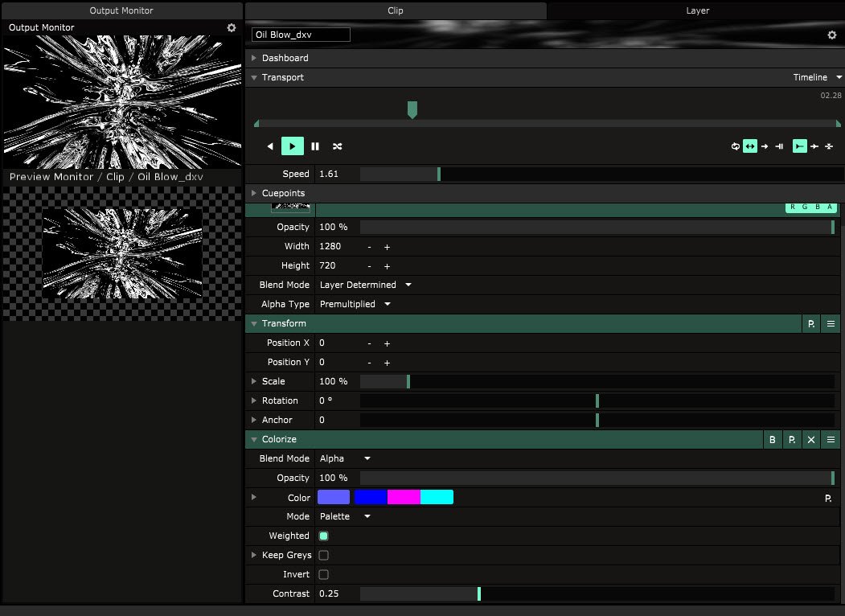Screen dimensions: 845x616
Task: Select the loop playback mode icon
Action: 735,146
